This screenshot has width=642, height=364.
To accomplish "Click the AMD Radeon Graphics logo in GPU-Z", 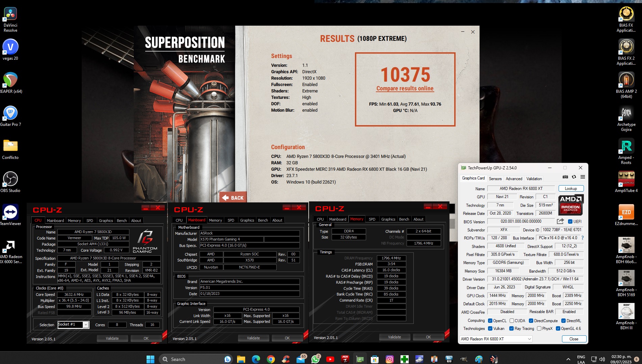I will pos(571,204).
